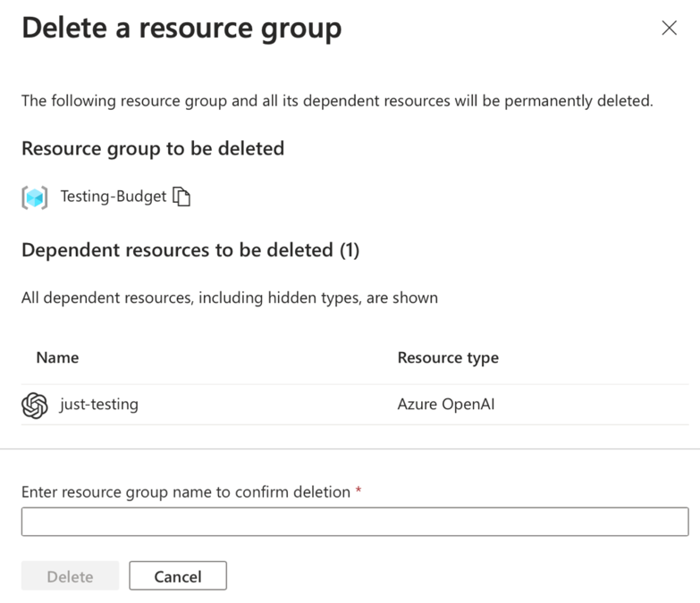This screenshot has height=603, width=700.
Task: Click the Testing-Budget resource group name
Action: tap(113, 197)
